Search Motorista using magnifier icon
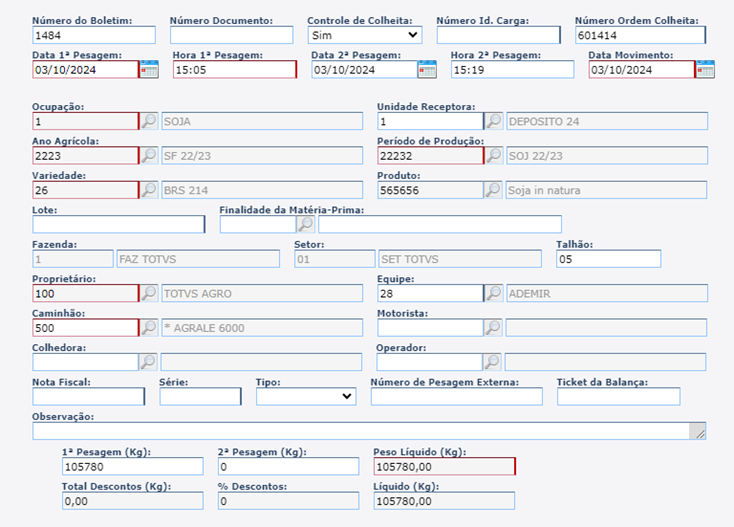 click(x=494, y=327)
